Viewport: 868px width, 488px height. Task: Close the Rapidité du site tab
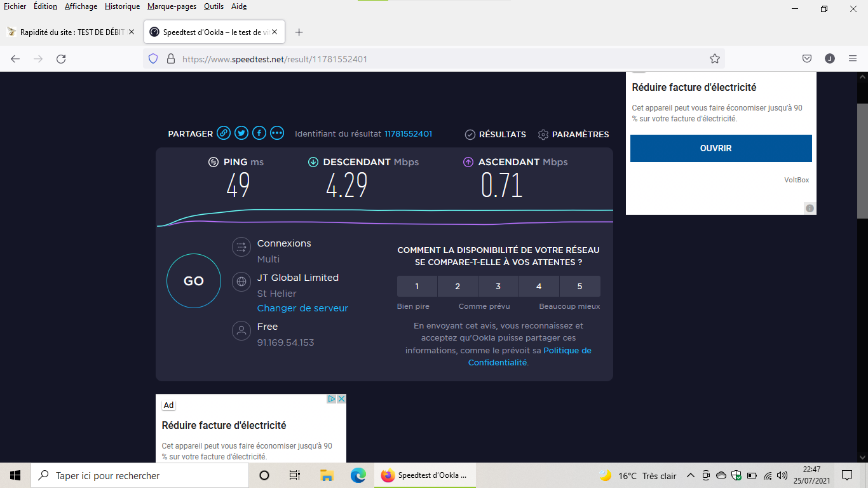132,32
